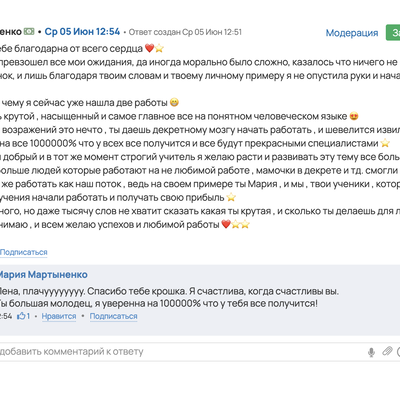This screenshot has height=400, width=400.
Task: Click the star emoji after "свою прибыль"
Action: point(231,197)
